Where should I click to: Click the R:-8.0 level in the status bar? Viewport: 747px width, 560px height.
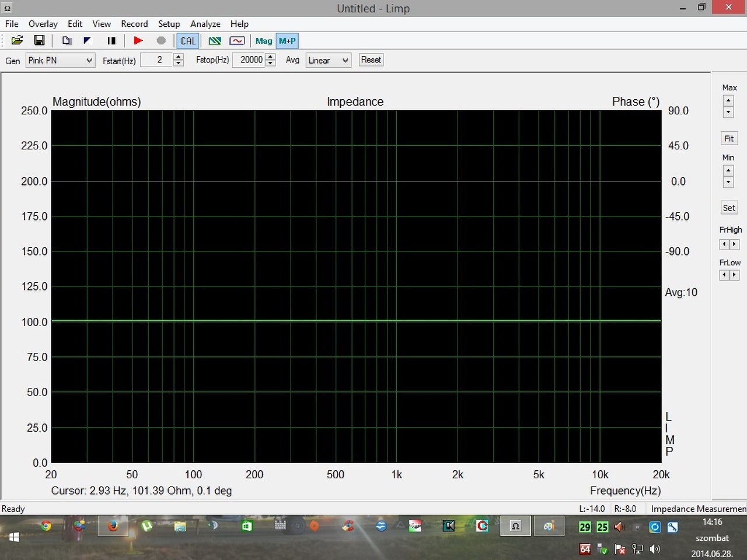(x=625, y=509)
